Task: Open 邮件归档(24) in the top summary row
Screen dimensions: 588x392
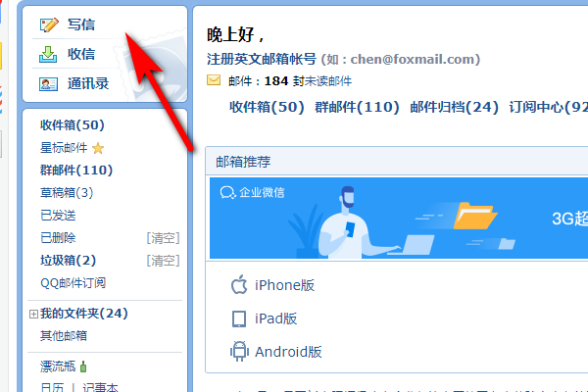Action: [454, 107]
